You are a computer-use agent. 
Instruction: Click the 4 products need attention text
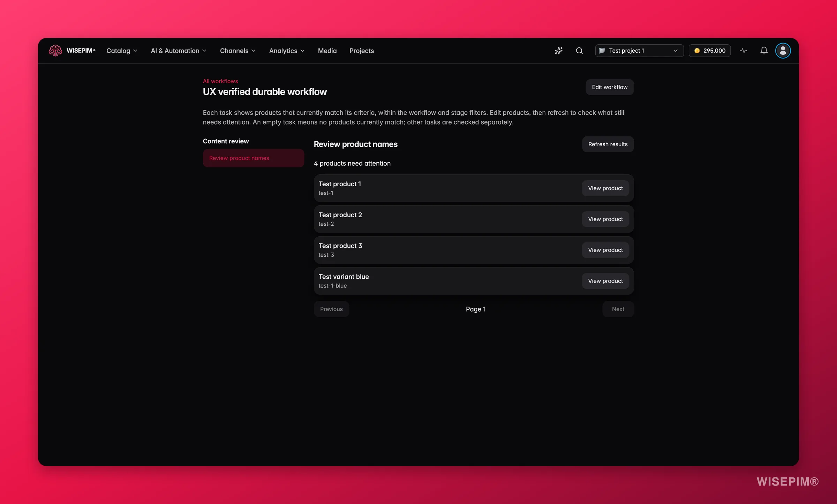click(x=352, y=163)
